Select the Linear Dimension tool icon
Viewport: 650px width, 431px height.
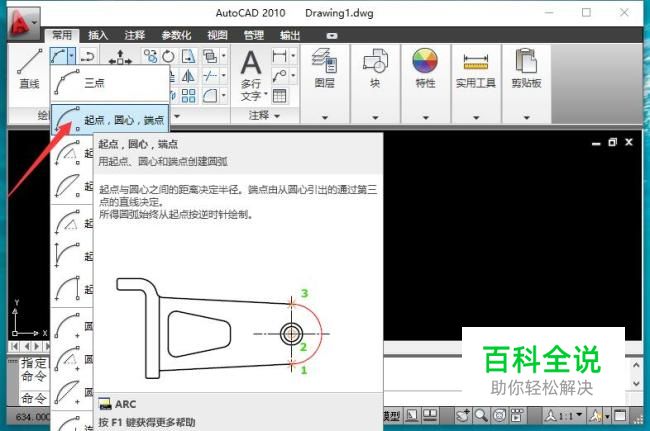pos(280,56)
